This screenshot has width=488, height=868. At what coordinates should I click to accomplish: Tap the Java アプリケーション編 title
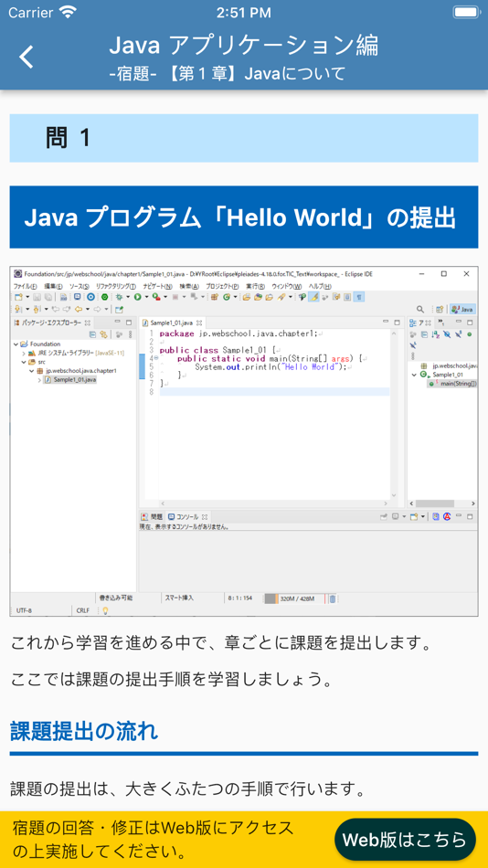244,45
